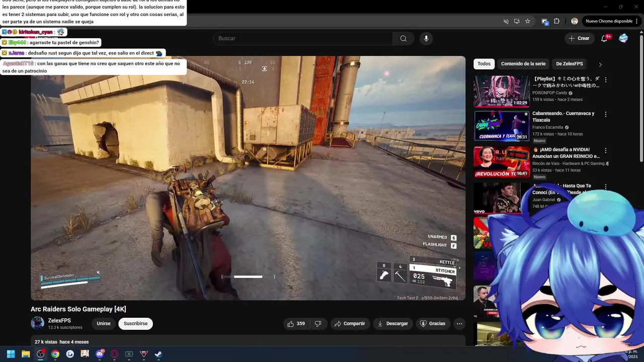Click the search magnifier button
Viewport: 644px width, 362px height.
click(403, 39)
